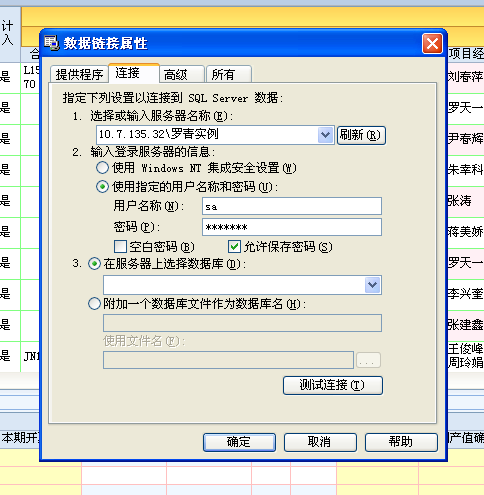This screenshot has height=495, width=484.
Task: Select 在服务器上选择数据库 radio button
Action: [x=94, y=264]
